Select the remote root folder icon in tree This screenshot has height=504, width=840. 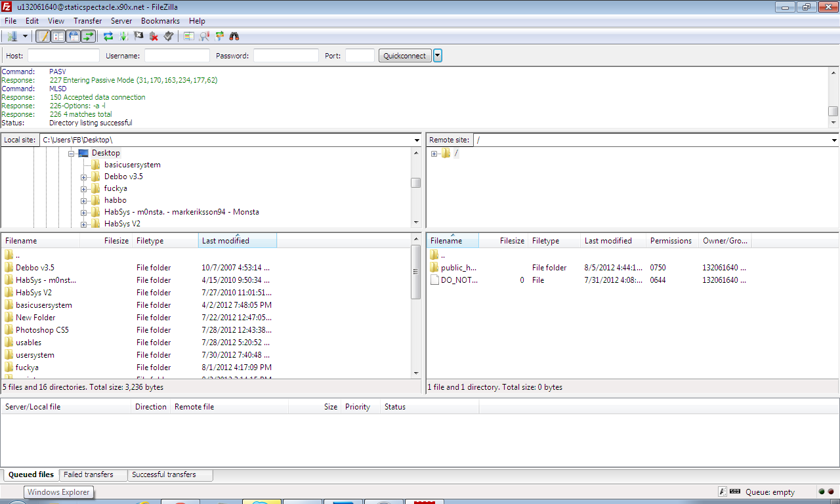pyautogui.click(x=446, y=153)
